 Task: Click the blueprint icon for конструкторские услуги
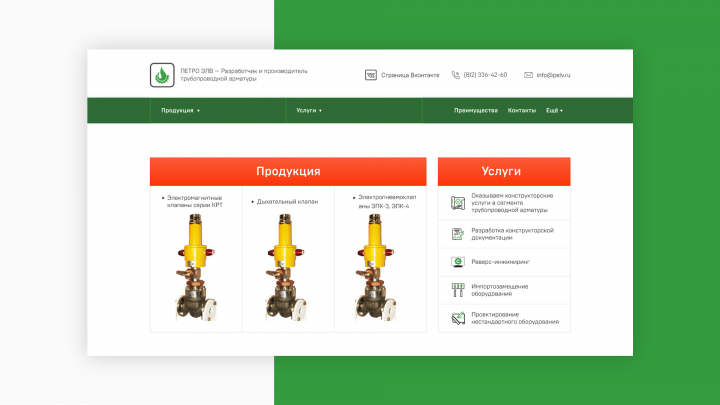click(x=458, y=202)
